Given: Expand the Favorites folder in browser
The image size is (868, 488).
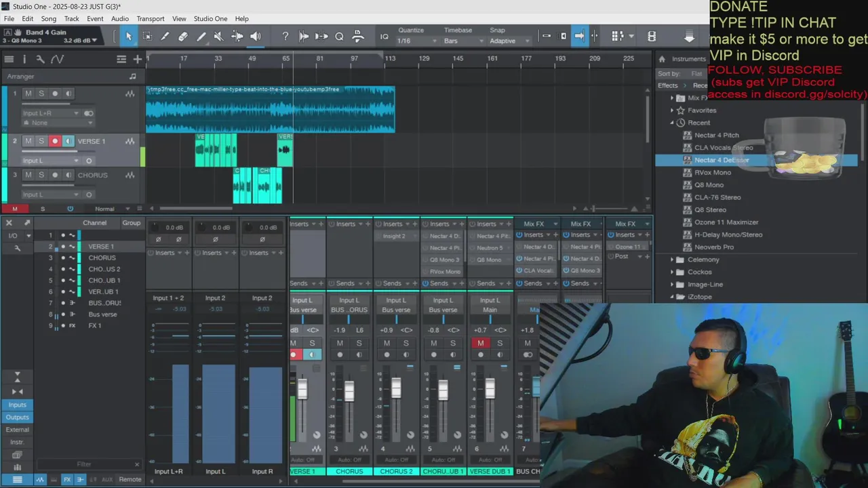Looking at the screenshot, I should click(672, 110).
